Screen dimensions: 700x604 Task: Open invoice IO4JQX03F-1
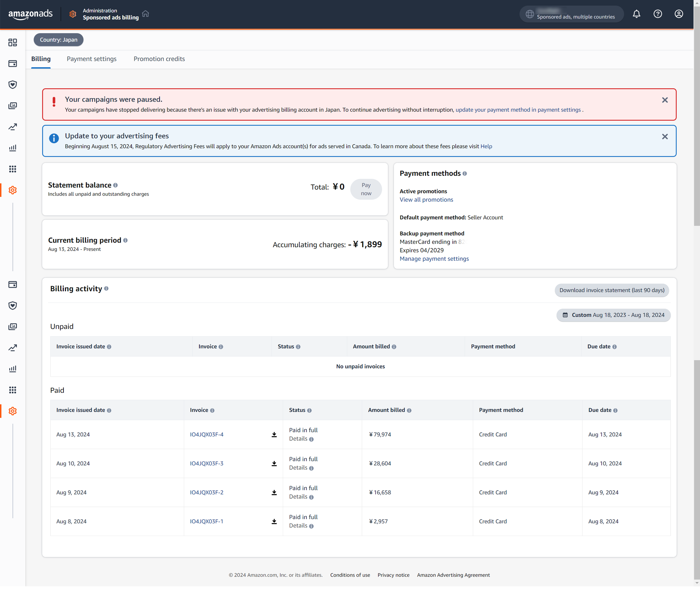[x=206, y=522]
